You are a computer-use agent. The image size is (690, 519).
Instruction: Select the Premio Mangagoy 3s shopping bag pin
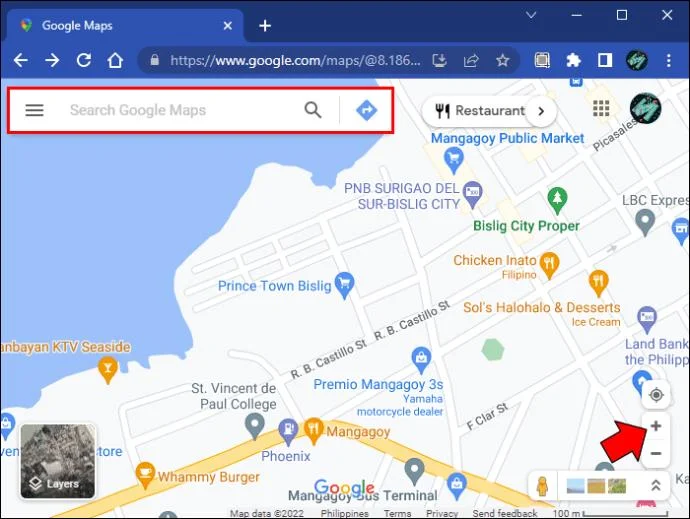tap(421, 360)
